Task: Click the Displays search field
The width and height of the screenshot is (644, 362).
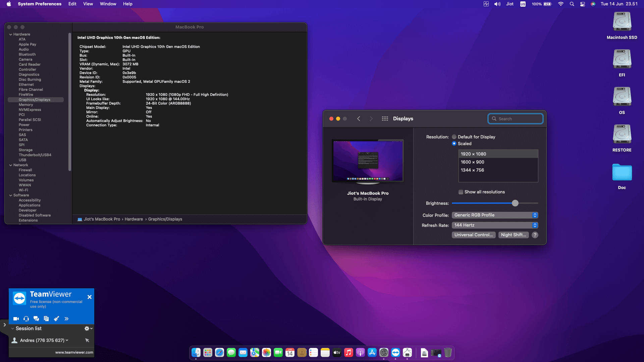Action: tap(515, 118)
